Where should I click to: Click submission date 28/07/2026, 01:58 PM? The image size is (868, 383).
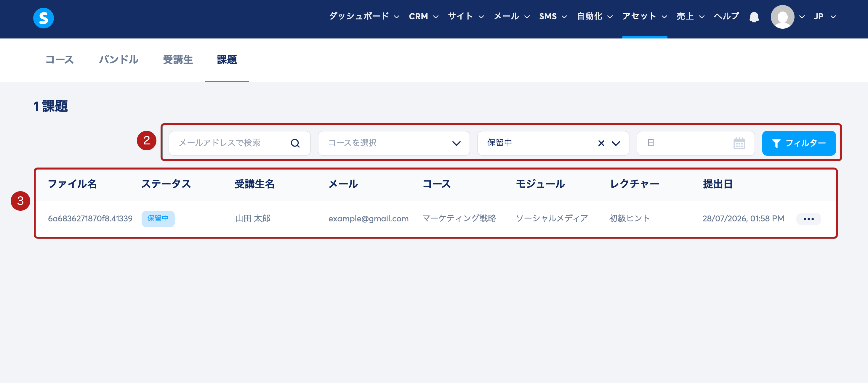743,219
